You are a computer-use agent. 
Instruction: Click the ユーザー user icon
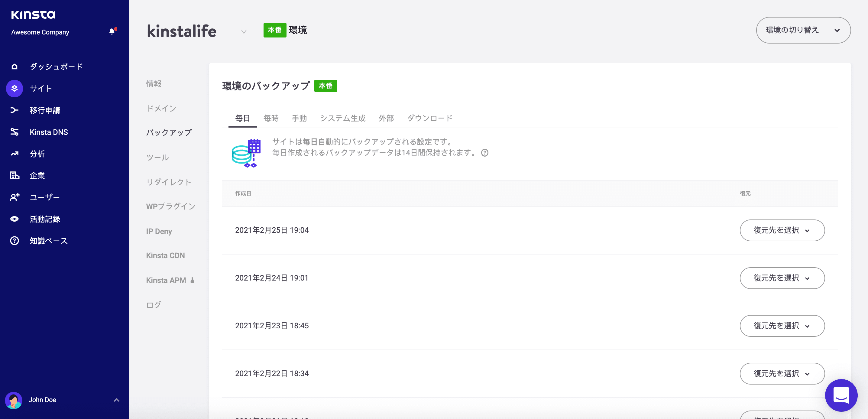(14, 197)
